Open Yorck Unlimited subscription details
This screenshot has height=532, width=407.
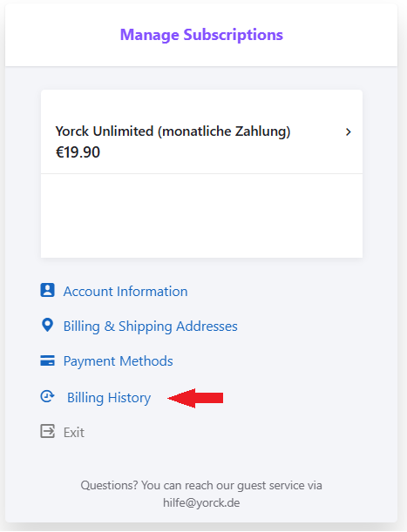(201, 132)
